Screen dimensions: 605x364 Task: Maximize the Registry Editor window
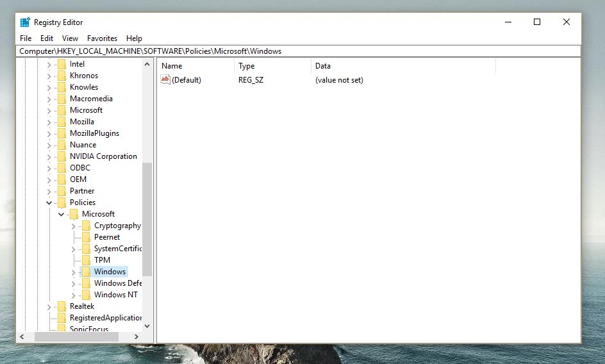[537, 22]
